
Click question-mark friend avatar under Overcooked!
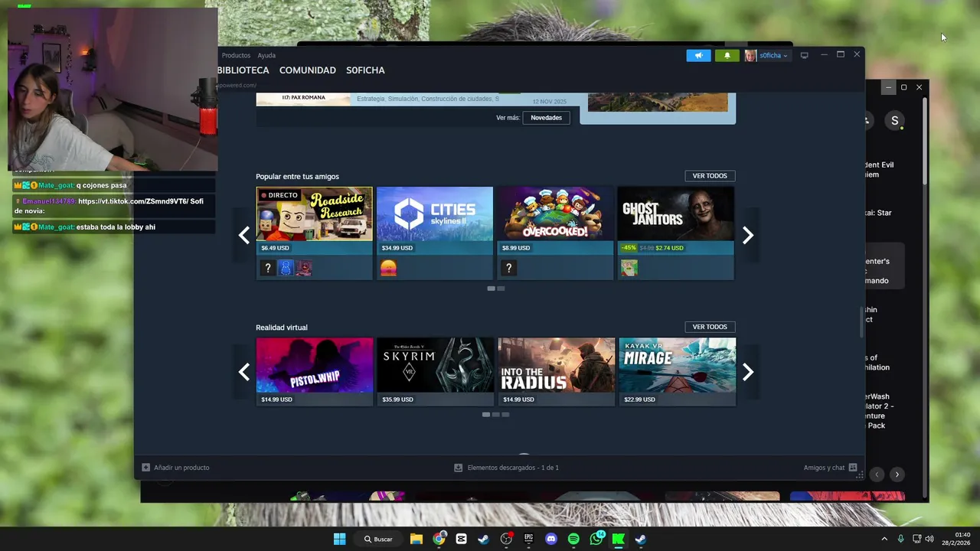pos(508,268)
